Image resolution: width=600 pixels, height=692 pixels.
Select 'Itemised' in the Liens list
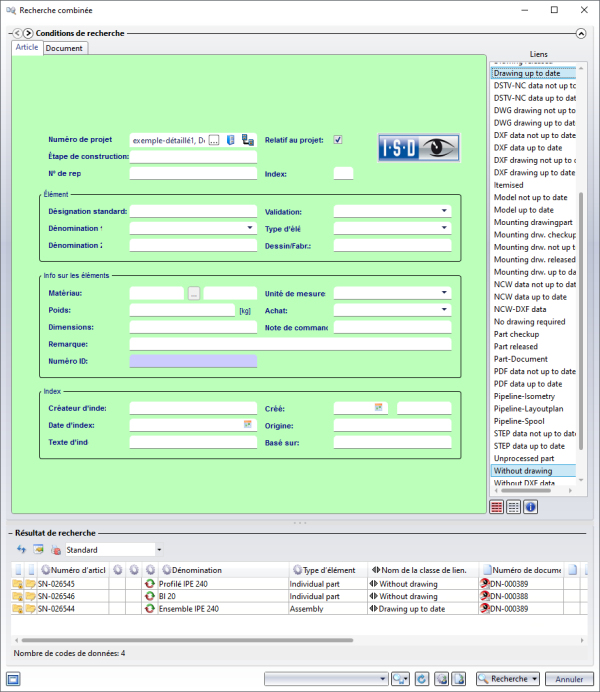[510, 185]
